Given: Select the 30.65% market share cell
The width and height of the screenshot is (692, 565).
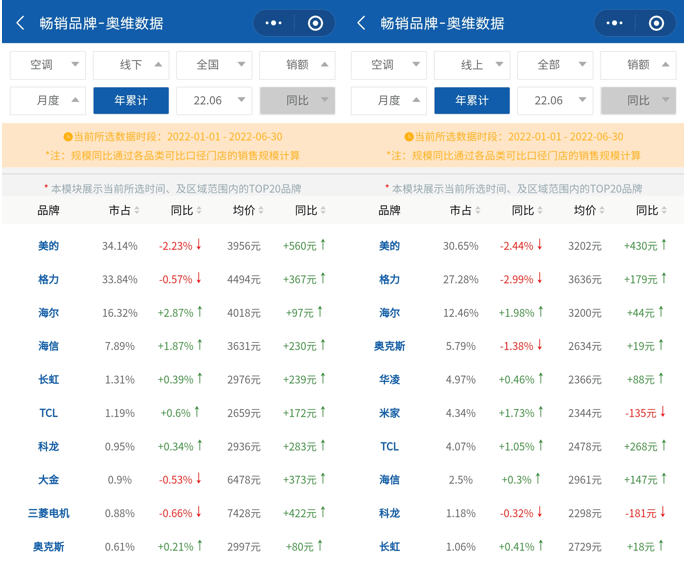Looking at the screenshot, I should pos(461,246).
